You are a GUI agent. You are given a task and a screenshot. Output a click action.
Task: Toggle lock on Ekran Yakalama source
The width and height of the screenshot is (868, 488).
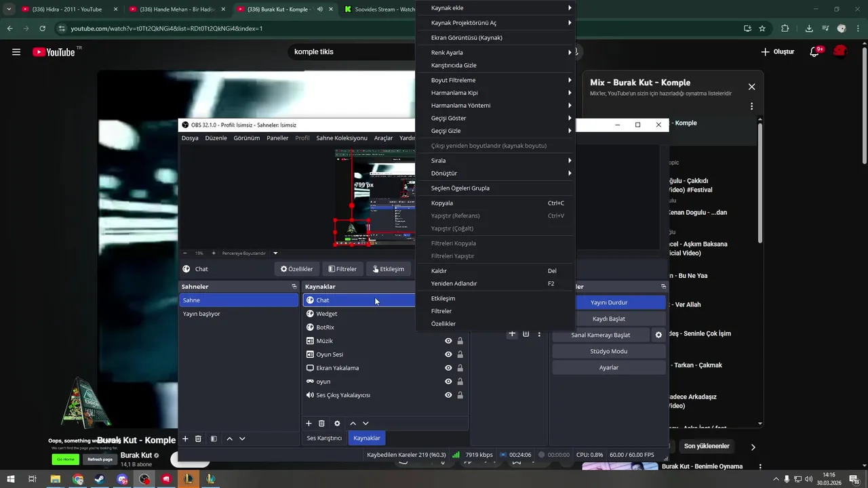coord(460,368)
